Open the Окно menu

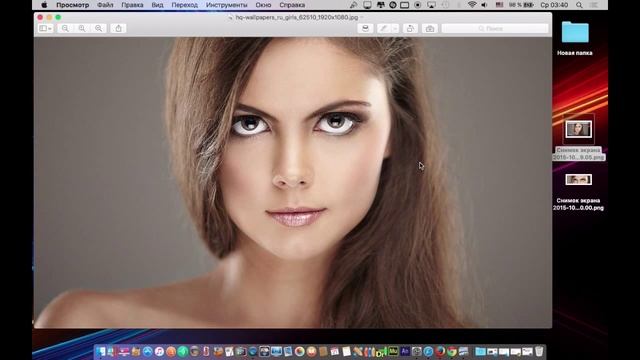[x=263, y=5]
